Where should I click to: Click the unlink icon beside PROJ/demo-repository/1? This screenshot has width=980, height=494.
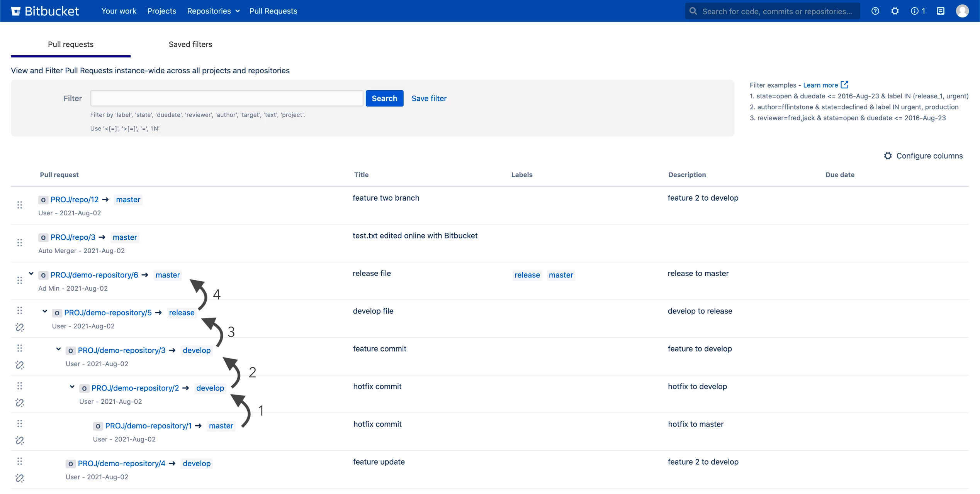coord(20,440)
